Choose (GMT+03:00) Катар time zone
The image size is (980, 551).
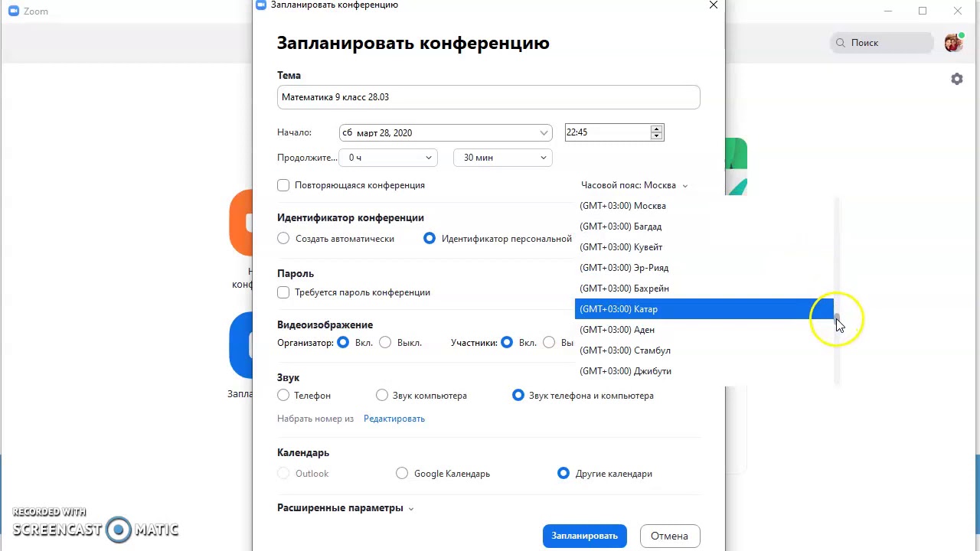point(704,309)
